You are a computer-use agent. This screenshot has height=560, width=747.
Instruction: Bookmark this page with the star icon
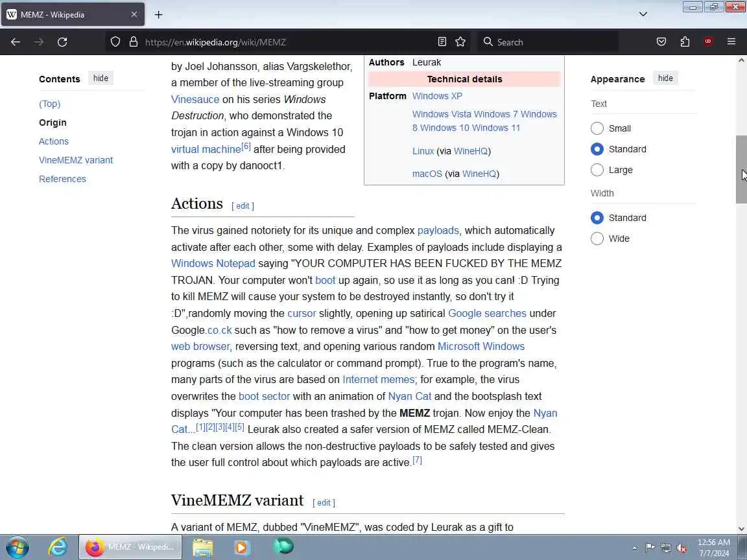460,42
